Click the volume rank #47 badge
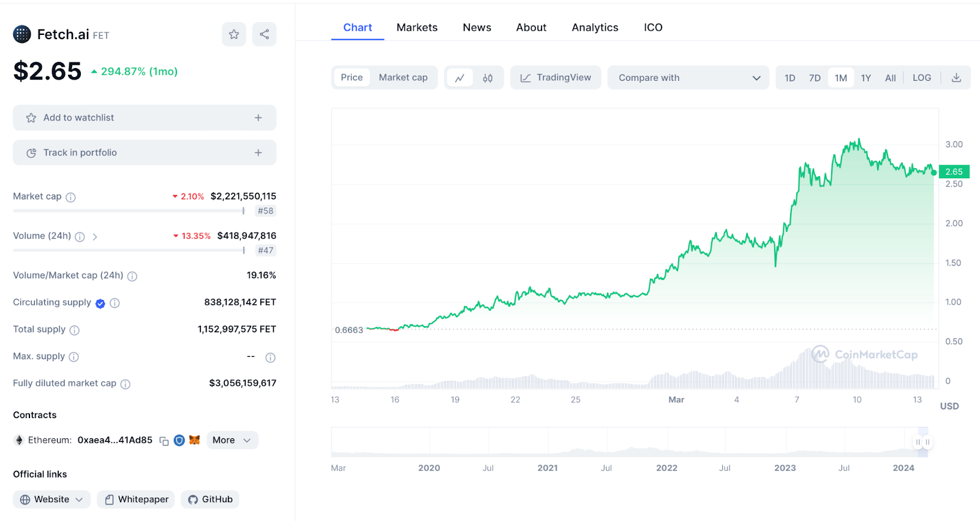The width and height of the screenshot is (980, 521). click(x=266, y=250)
